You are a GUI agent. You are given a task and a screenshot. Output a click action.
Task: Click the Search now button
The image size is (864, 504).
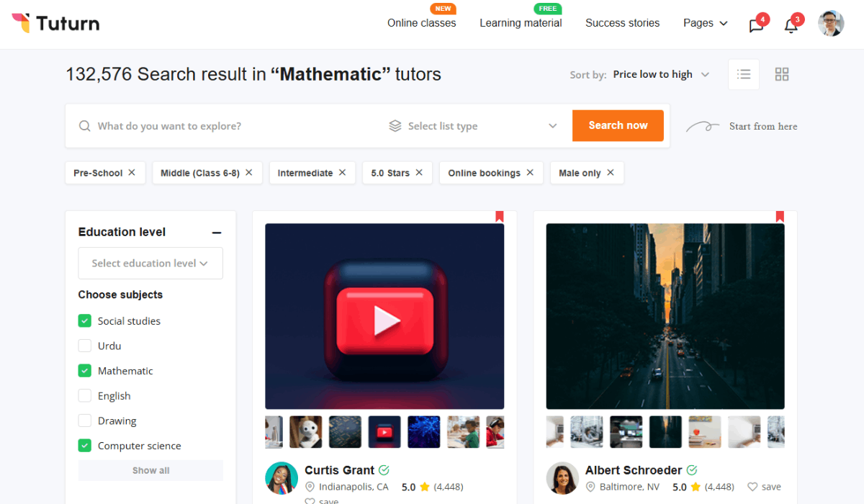618,125
